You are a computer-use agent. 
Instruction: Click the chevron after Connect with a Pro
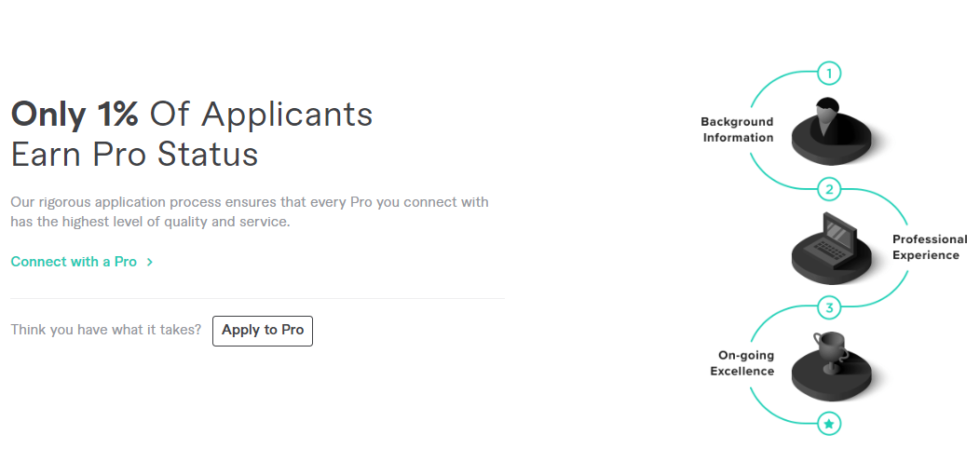[x=149, y=262]
